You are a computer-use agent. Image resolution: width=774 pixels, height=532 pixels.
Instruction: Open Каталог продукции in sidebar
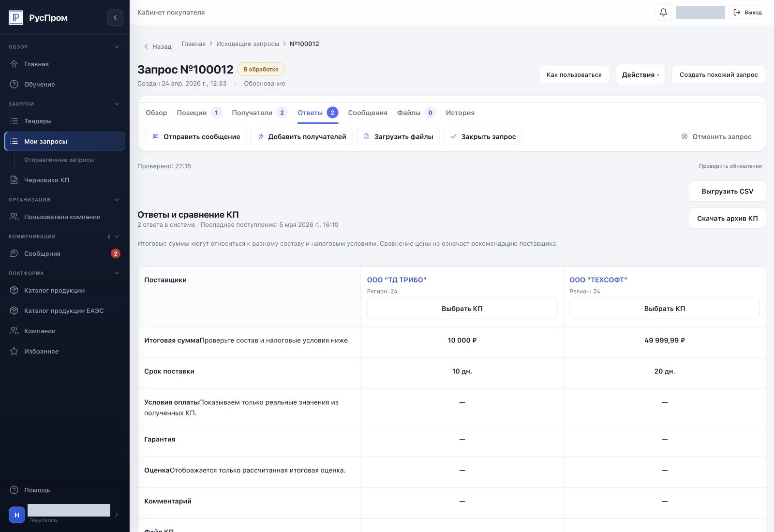65,290
